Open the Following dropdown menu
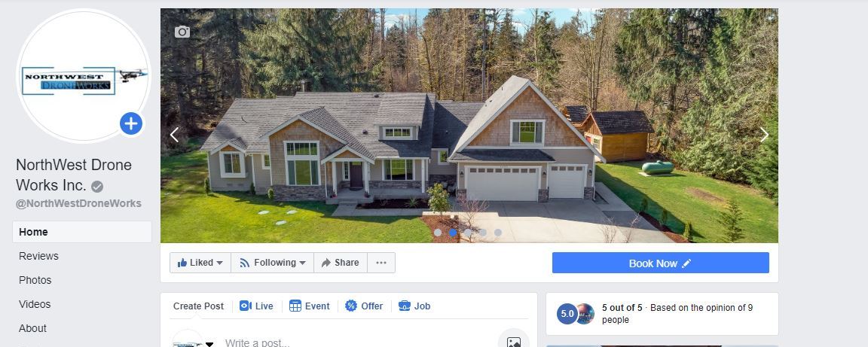 click(272, 263)
